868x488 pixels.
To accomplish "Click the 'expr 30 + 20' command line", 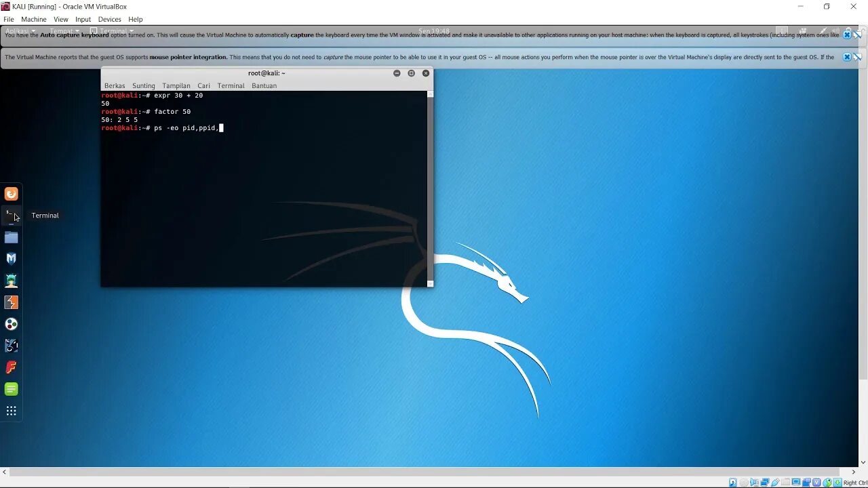I will (152, 96).
